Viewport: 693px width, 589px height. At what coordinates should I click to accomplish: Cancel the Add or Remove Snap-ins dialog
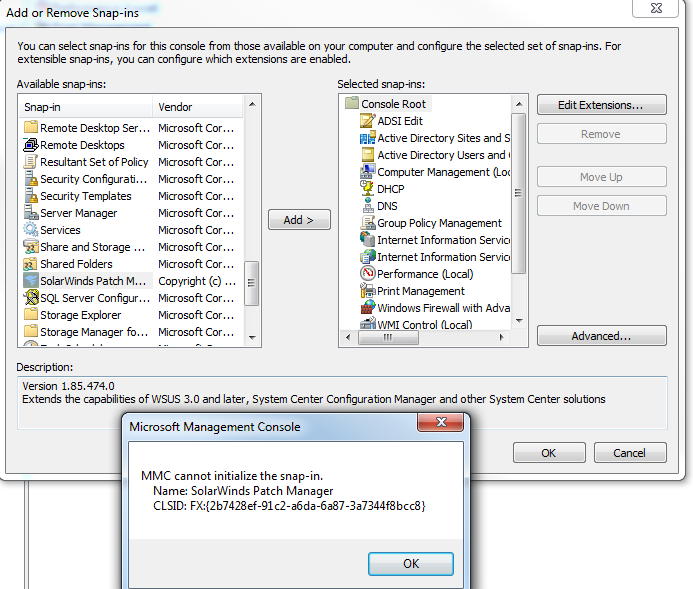630,453
